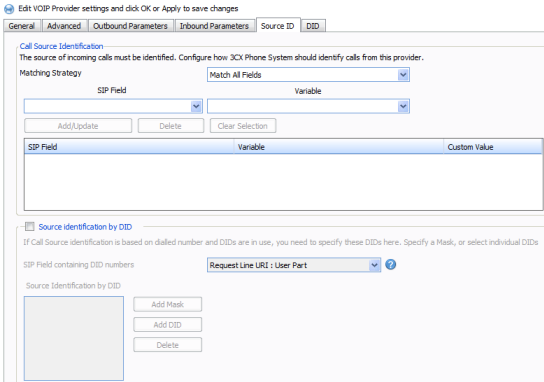Click the Clear Selection button

pyautogui.click(x=243, y=126)
